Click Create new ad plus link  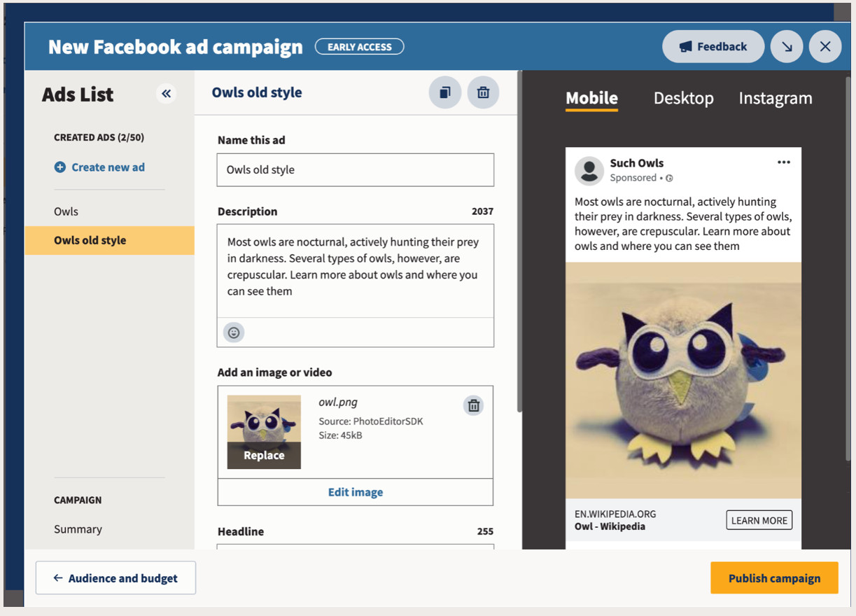point(99,167)
